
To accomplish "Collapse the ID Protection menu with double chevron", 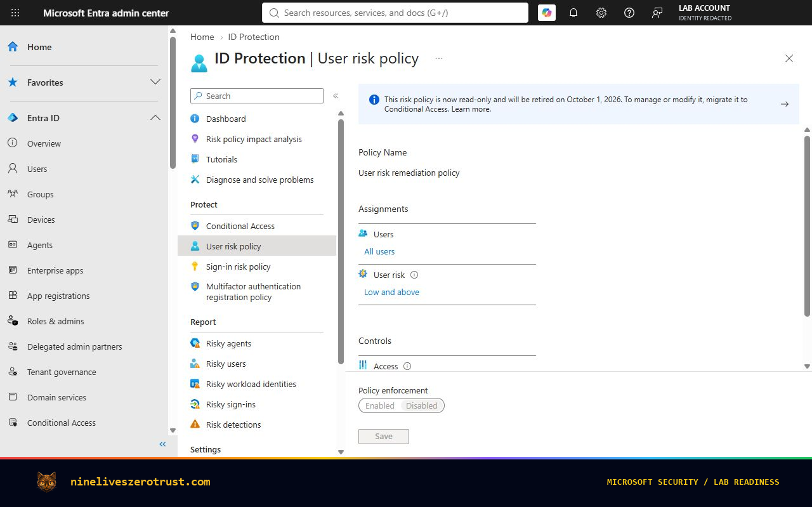I will click(x=336, y=96).
